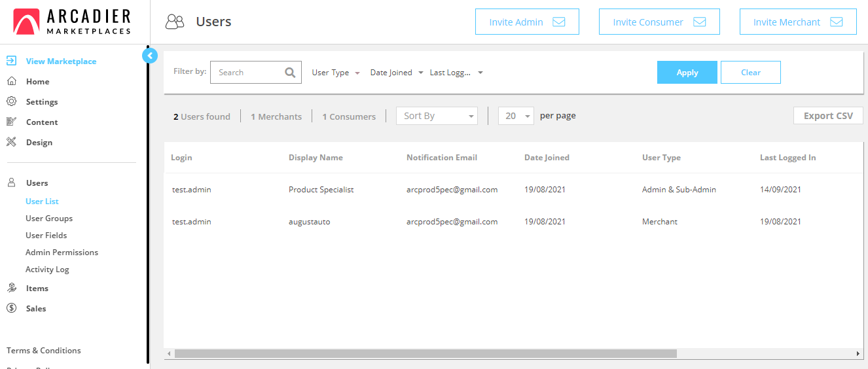The width and height of the screenshot is (868, 369).
Task: Open Sales menu item
Action: (36, 309)
